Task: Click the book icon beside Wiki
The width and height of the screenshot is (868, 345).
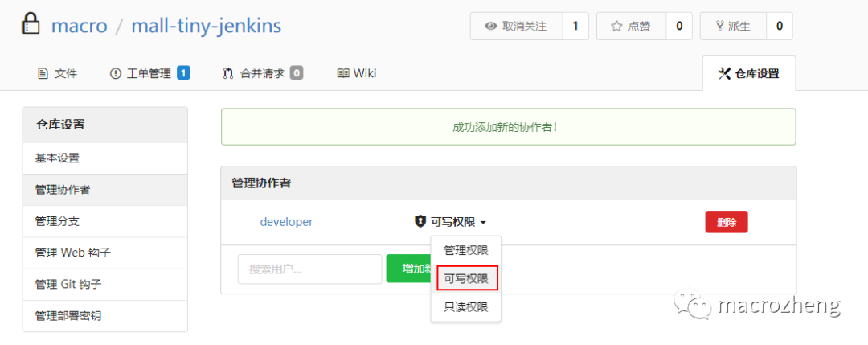Action: coord(343,73)
